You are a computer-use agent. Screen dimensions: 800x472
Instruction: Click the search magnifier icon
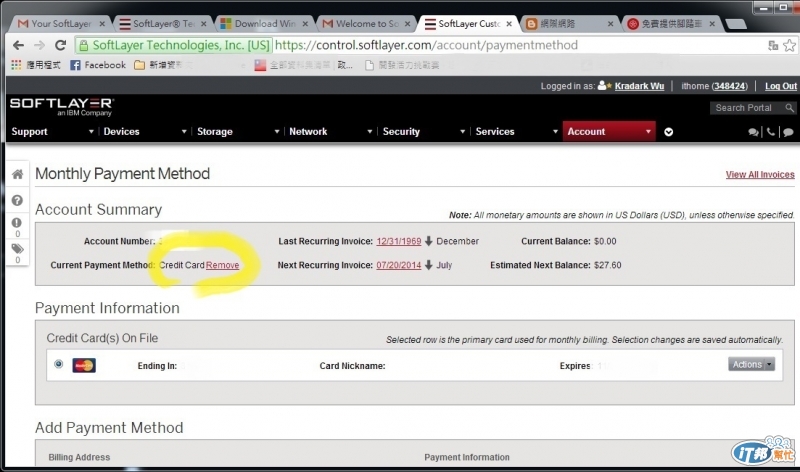tap(789, 108)
